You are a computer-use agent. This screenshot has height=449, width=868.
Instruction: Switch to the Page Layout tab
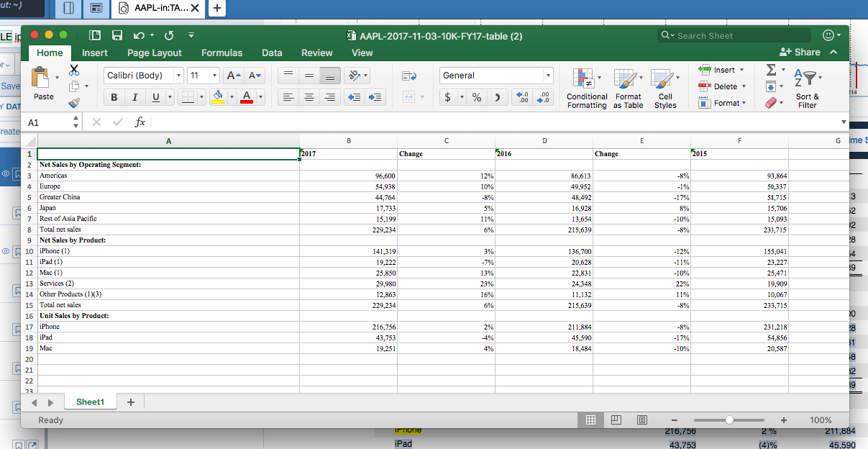click(155, 53)
